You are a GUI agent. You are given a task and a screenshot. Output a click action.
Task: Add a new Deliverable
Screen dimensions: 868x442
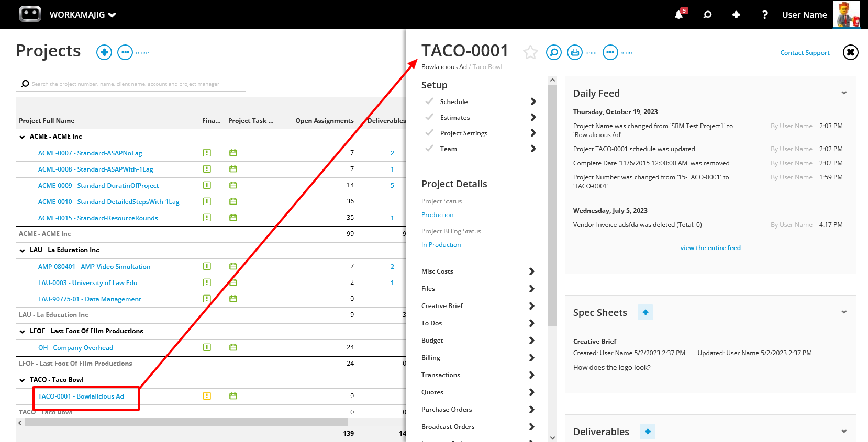tap(648, 432)
